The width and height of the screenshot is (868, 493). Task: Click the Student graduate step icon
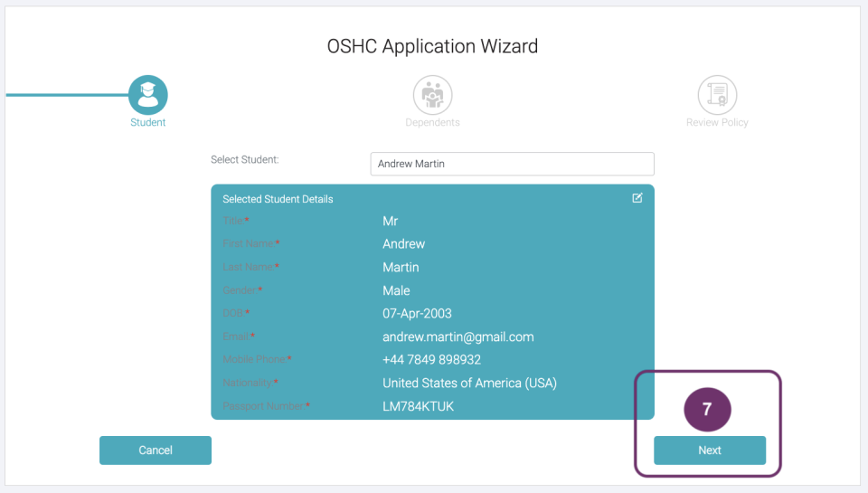[147, 95]
